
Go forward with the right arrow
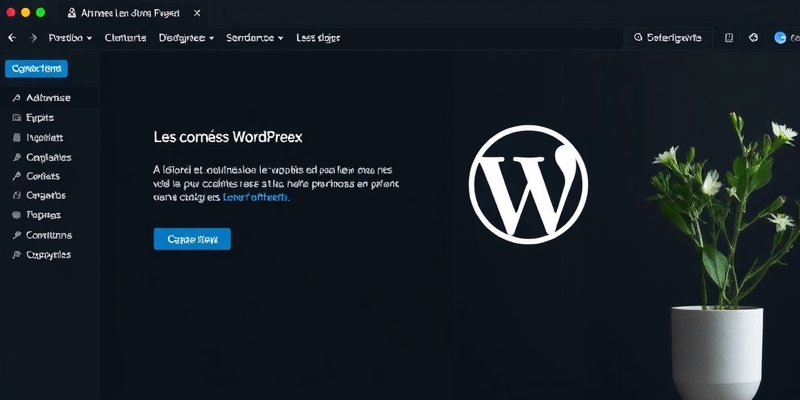[x=33, y=38]
